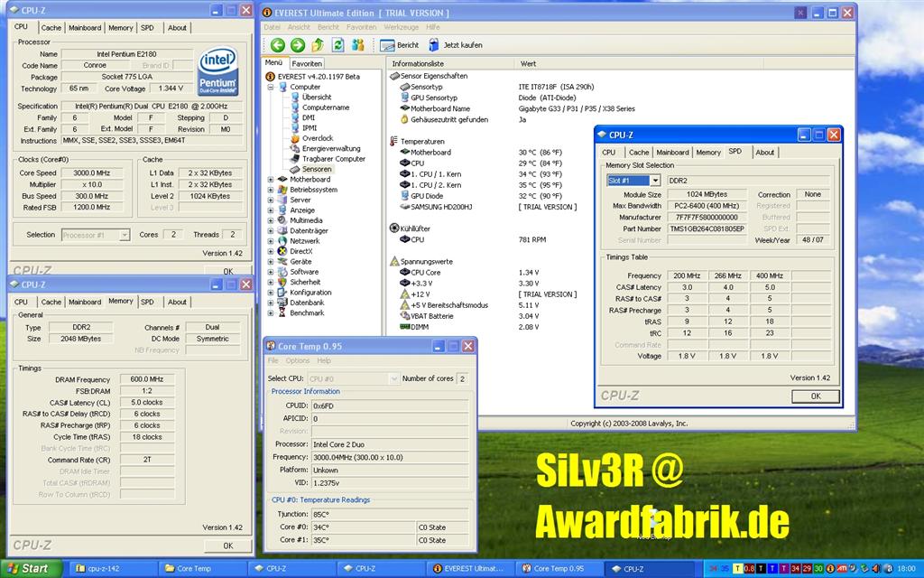Click the green Forward arrow in EVEREST toolbar
The height and width of the screenshot is (578, 924).
coord(298,45)
